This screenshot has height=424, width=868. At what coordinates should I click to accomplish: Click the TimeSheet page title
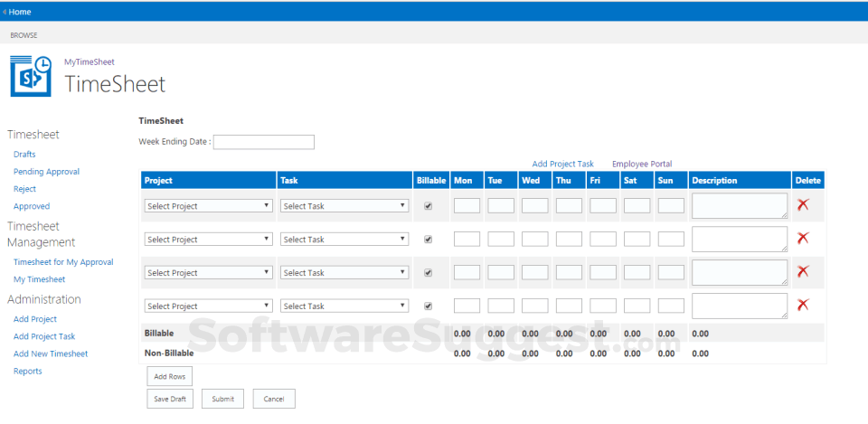pyautogui.click(x=115, y=83)
